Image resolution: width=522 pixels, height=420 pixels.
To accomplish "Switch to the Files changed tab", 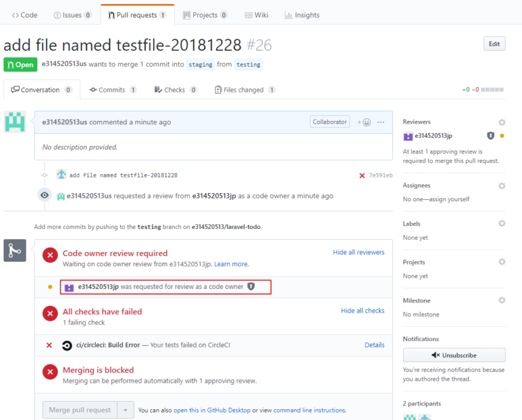I will [245, 90].
